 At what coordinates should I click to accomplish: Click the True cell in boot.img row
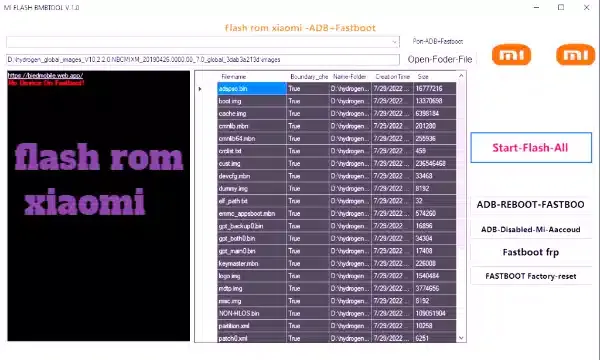coord(308,101)
